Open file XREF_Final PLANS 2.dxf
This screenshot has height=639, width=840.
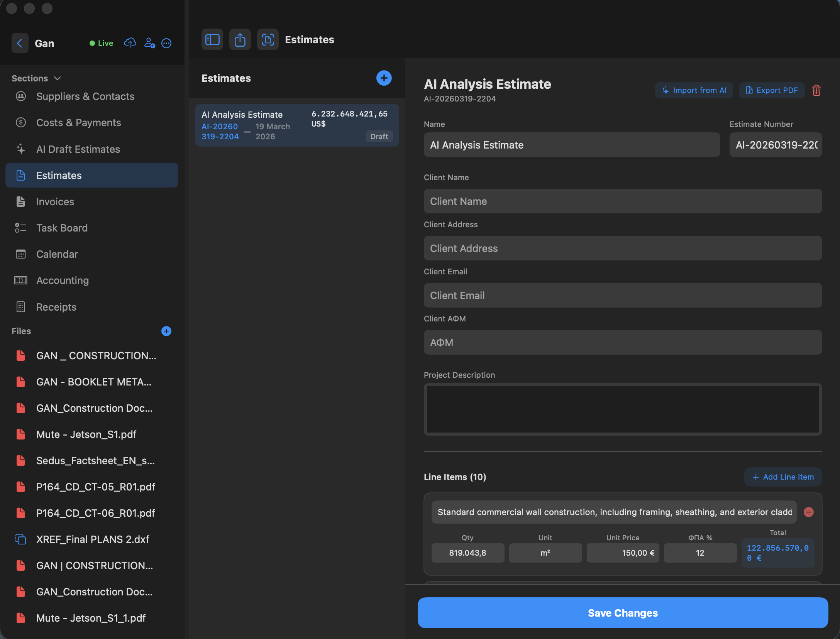point(92,539)
